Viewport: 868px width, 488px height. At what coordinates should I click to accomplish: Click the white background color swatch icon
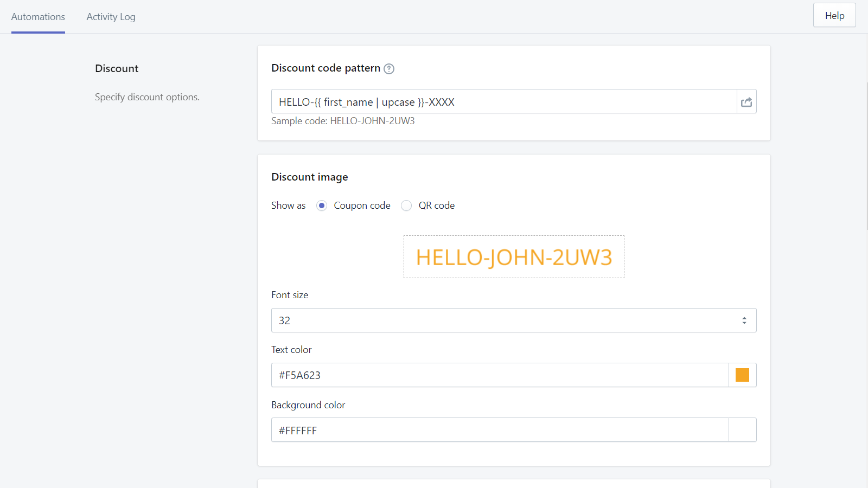tap(742, 430)
